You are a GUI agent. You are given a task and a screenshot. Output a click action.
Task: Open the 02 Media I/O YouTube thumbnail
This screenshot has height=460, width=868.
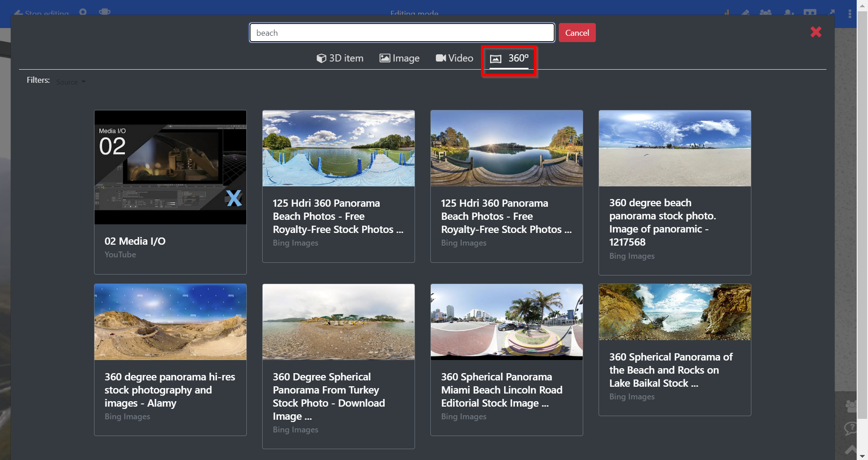click(170, 167)
